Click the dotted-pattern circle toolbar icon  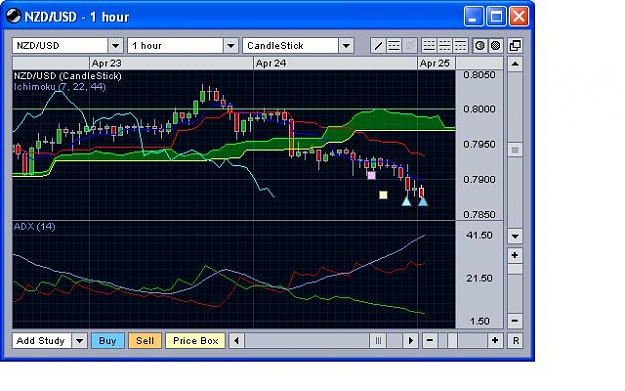point(495,46)
